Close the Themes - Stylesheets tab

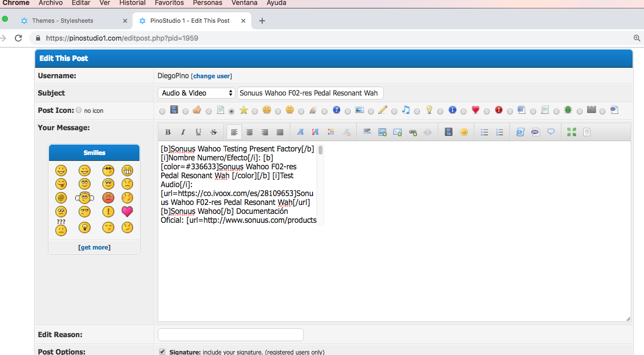coord(125,21)
